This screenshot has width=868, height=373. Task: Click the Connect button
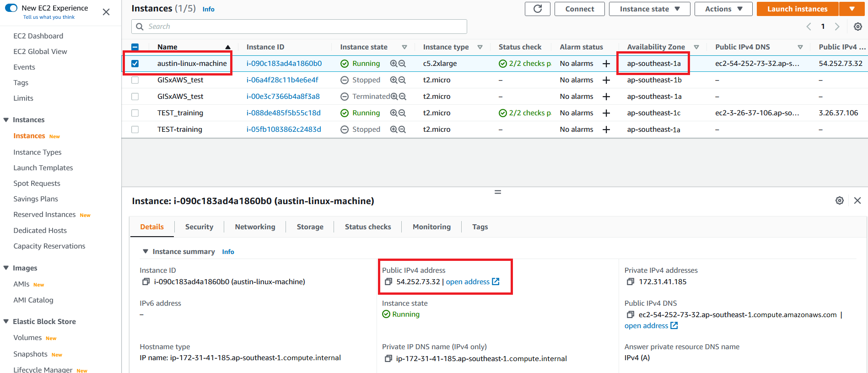tap(580, 9)
